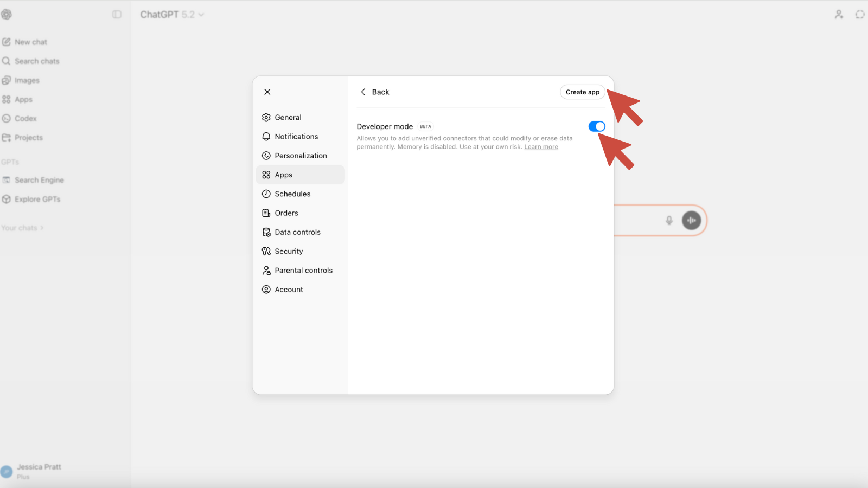Click the microphone dictation icon

point(669,220)
